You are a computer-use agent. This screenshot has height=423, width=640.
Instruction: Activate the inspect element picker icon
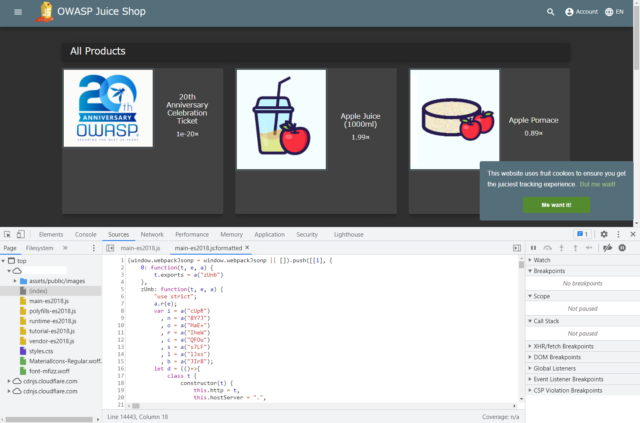pyautogui.click(x=7, y=234)
